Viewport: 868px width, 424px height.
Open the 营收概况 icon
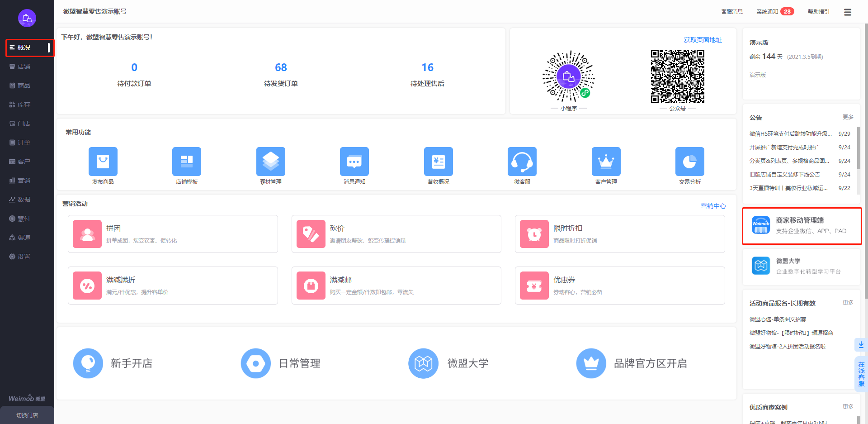439,162
